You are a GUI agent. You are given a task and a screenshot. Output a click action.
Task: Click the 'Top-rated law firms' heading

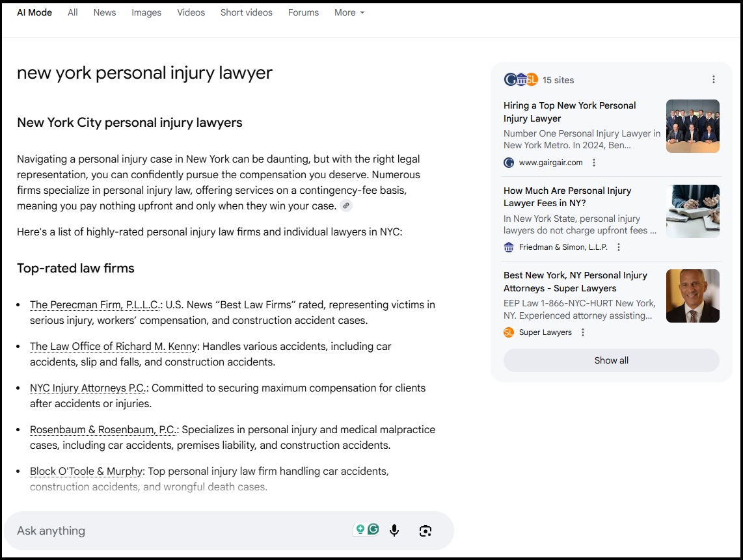(x=76, y=268)
